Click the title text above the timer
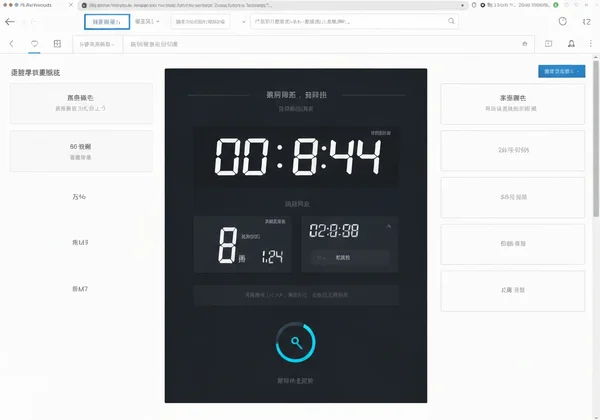 tap(296, 95)
